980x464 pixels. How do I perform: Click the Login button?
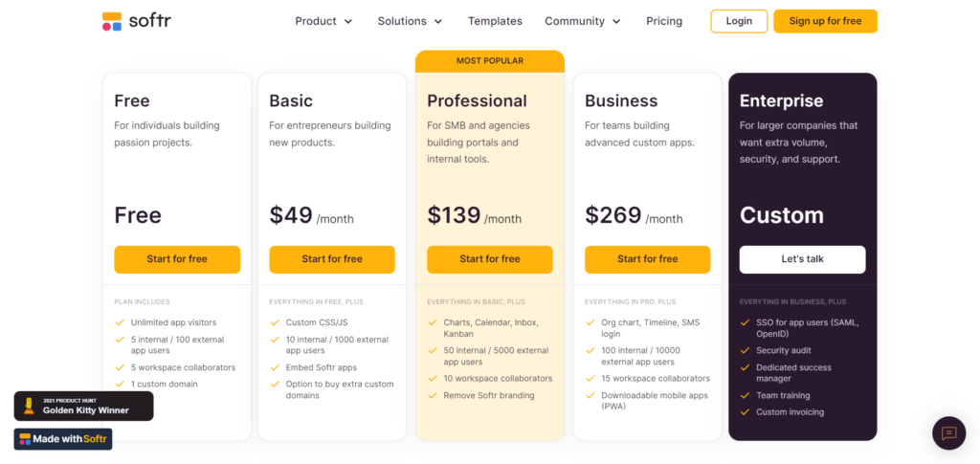point(739,21)
